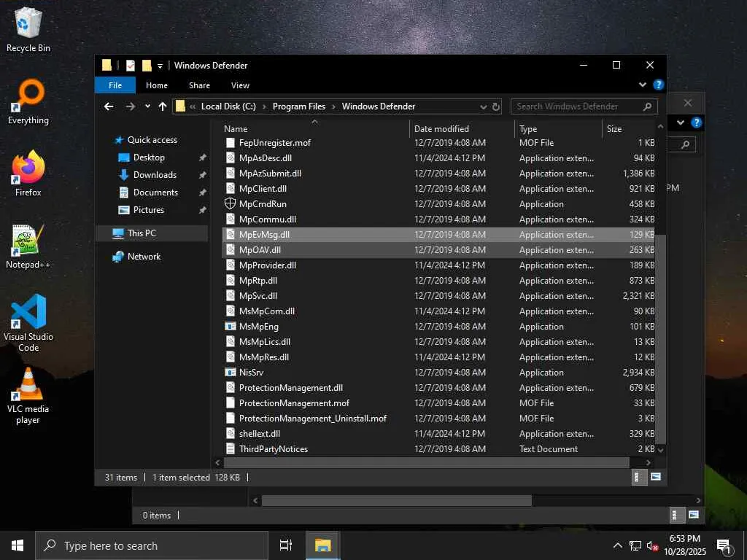Click the Back navigation arrow
This screenshot has height=560, width=747.
109,106
